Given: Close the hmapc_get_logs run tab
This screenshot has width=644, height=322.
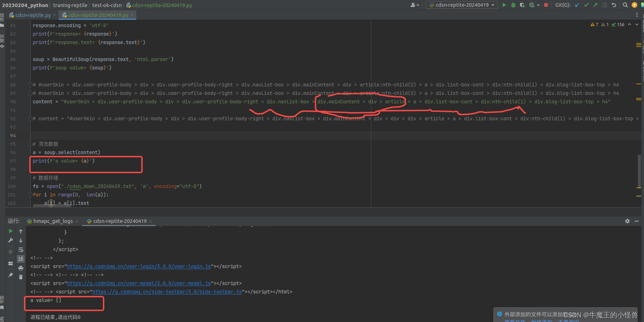Looking at the screenshot, I should coord(77,221).
